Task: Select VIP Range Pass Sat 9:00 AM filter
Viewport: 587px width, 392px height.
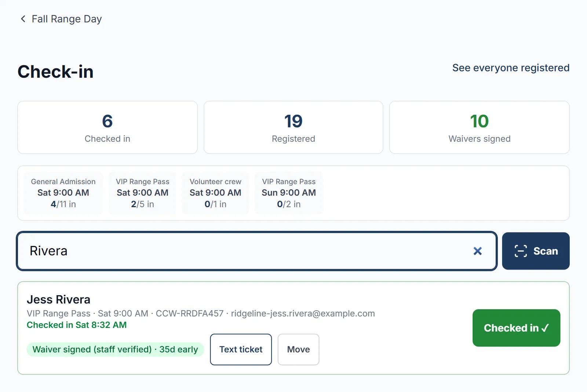Action: (142, 193)
